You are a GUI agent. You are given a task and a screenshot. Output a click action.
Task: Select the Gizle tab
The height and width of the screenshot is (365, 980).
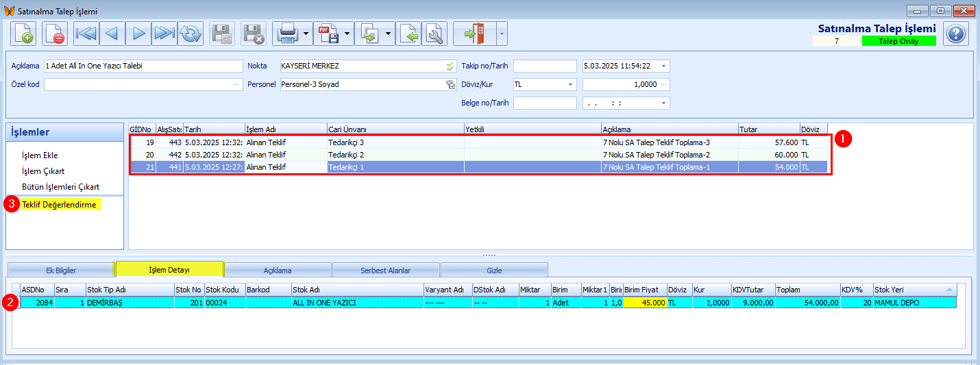point(494,270)
